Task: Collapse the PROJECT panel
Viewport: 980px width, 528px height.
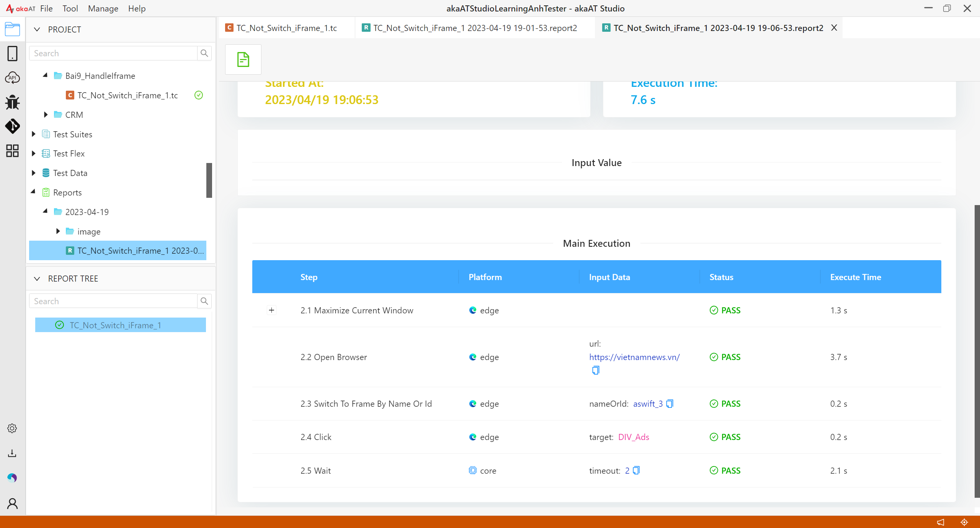Action: tap(37, 29)
